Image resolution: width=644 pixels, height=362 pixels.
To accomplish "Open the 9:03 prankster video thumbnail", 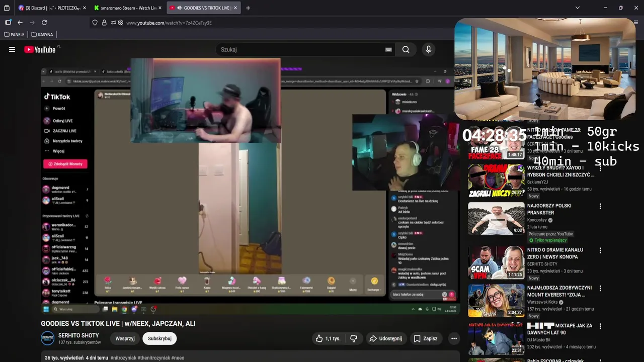I will tap(496, 219).
